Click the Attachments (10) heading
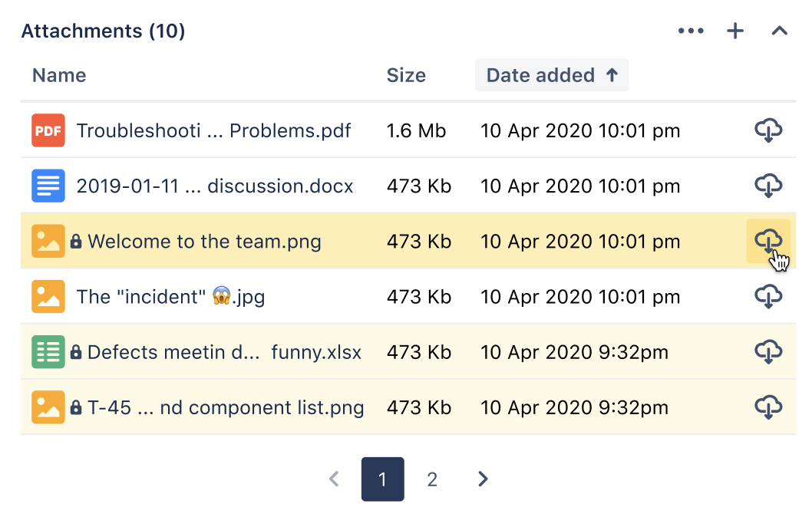This screenshot has width=812, height=517. tap(103, 31)
